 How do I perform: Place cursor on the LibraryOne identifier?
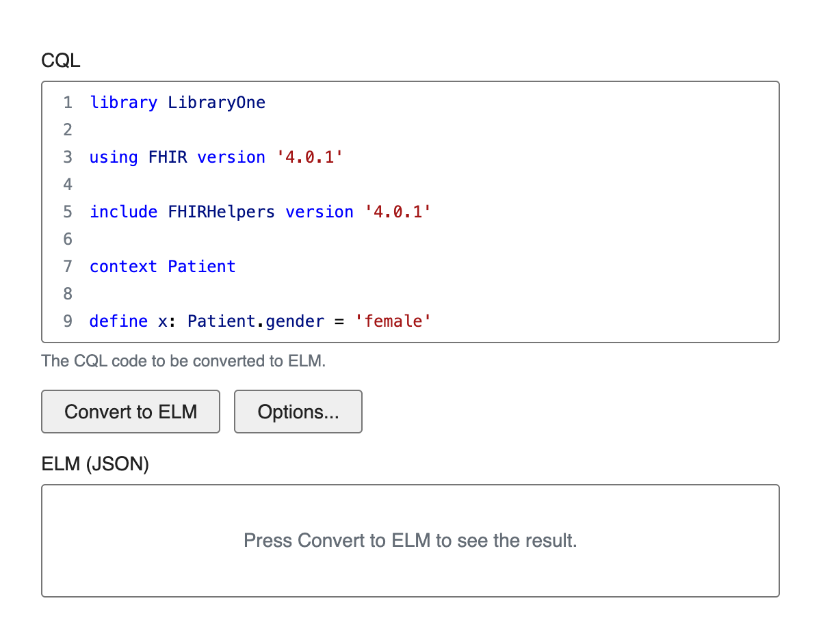point(217,103)
